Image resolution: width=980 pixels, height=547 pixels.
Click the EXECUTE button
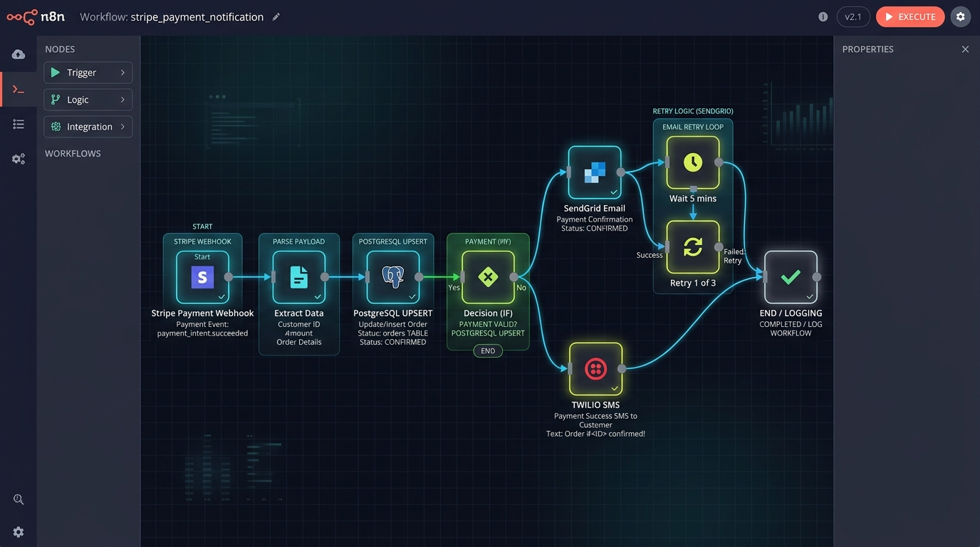(910, 17)
